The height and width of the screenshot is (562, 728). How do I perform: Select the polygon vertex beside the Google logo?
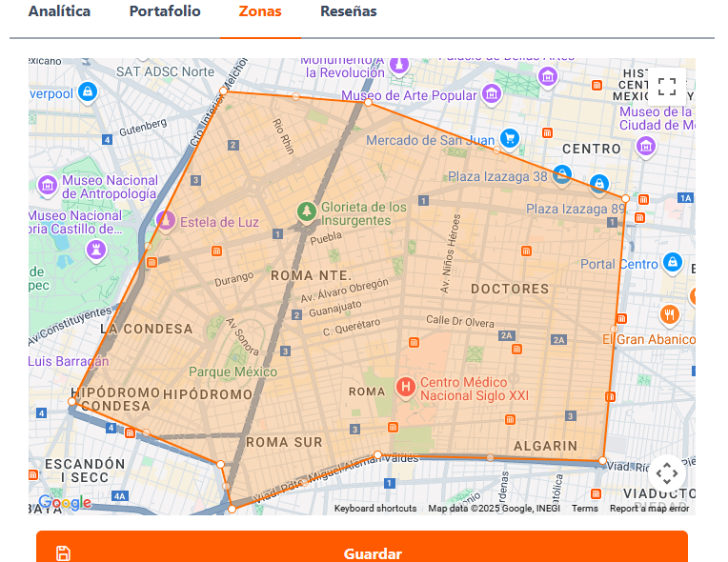coord(233,509)
